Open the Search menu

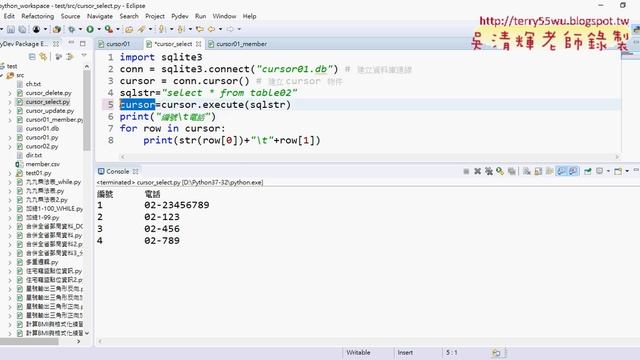129,16
